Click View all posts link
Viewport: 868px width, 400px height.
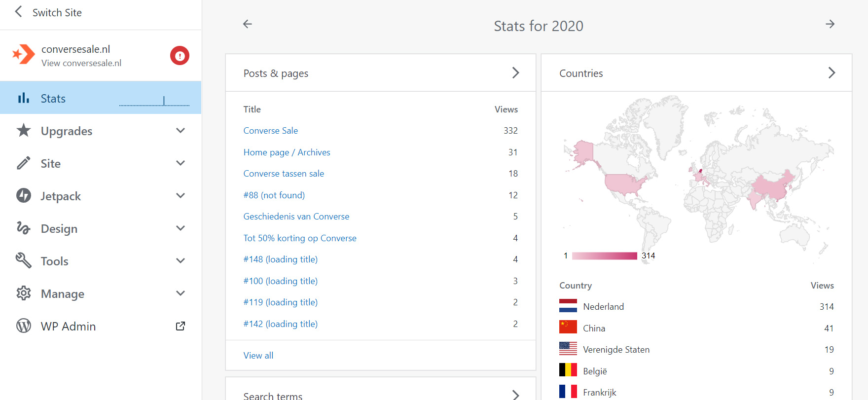(258, 356)
